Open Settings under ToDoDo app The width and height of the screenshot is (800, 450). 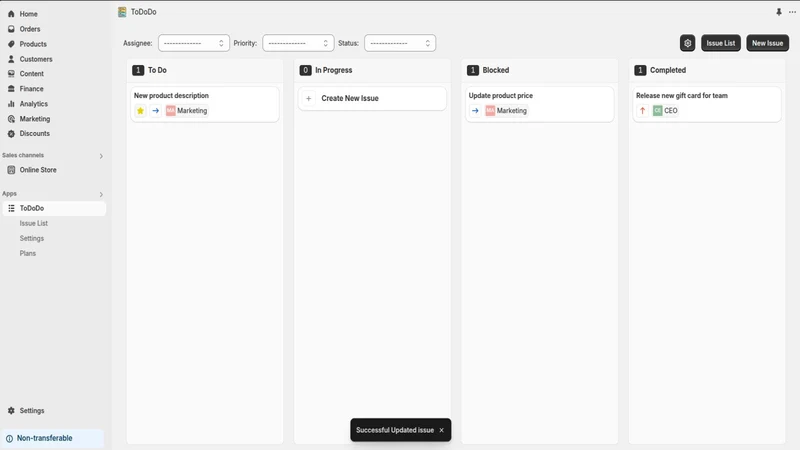click(32, 238)
